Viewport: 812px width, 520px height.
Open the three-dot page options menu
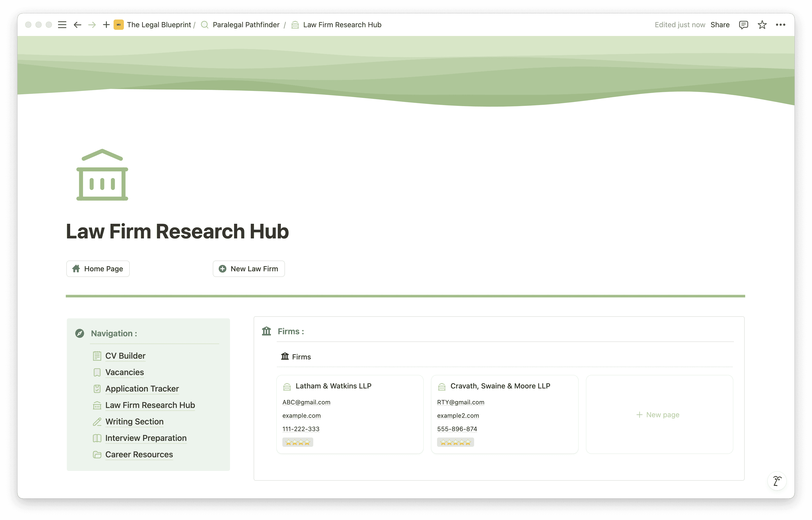pyautogui.click(x=780, y=25)
